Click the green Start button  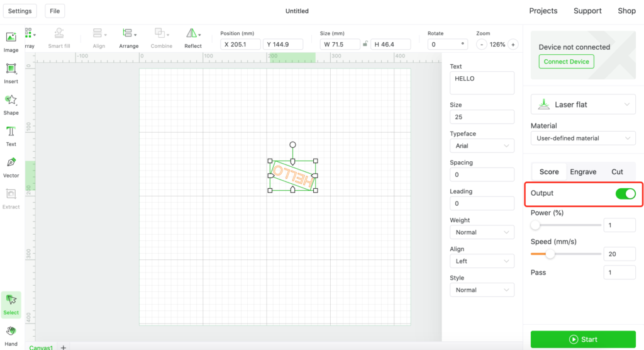point(583,339)
